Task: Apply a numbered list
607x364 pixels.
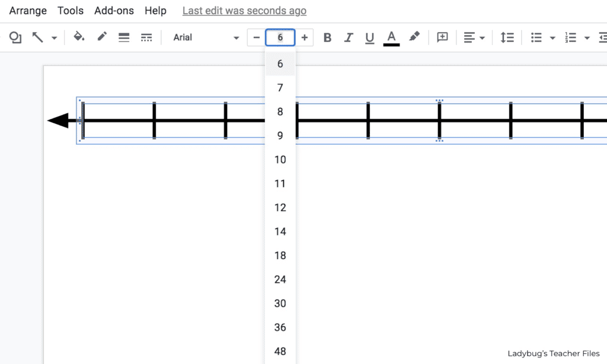Action: pos(571,37)
